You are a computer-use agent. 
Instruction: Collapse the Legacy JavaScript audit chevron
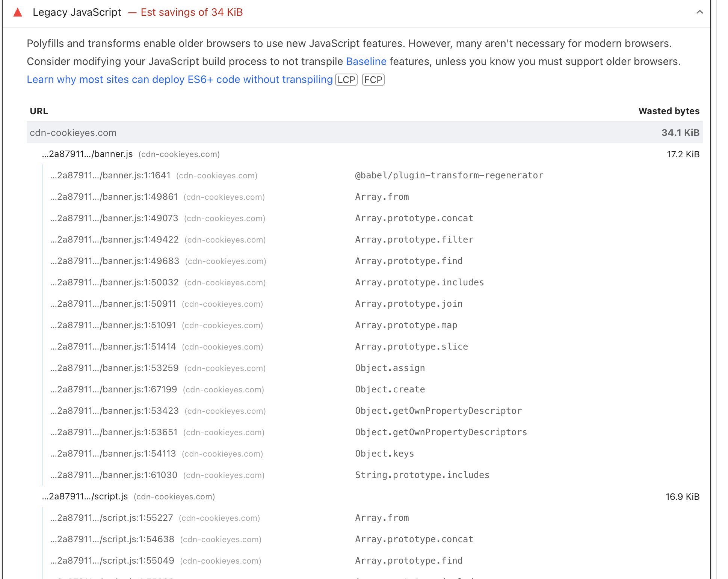tap(699, 12)
